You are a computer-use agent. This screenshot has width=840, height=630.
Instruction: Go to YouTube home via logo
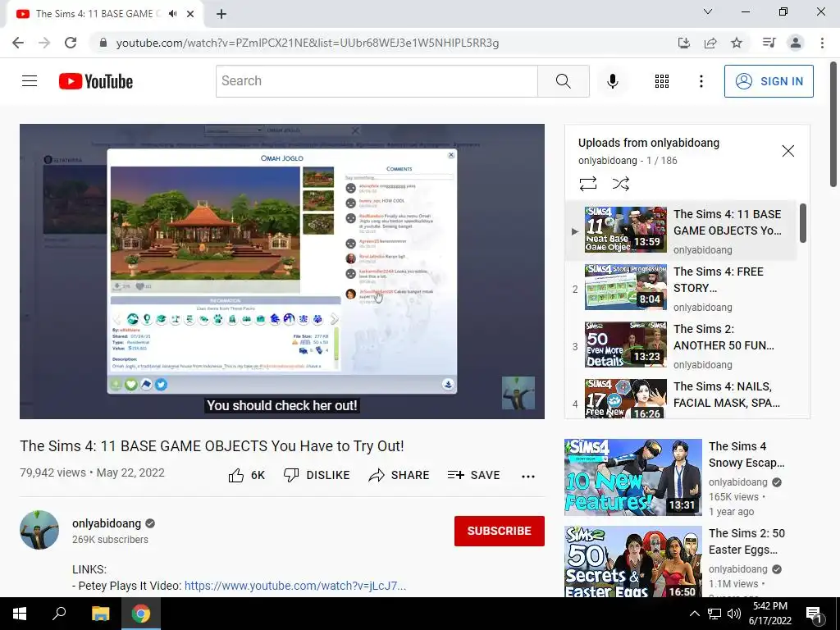click(x=96, y=81)
